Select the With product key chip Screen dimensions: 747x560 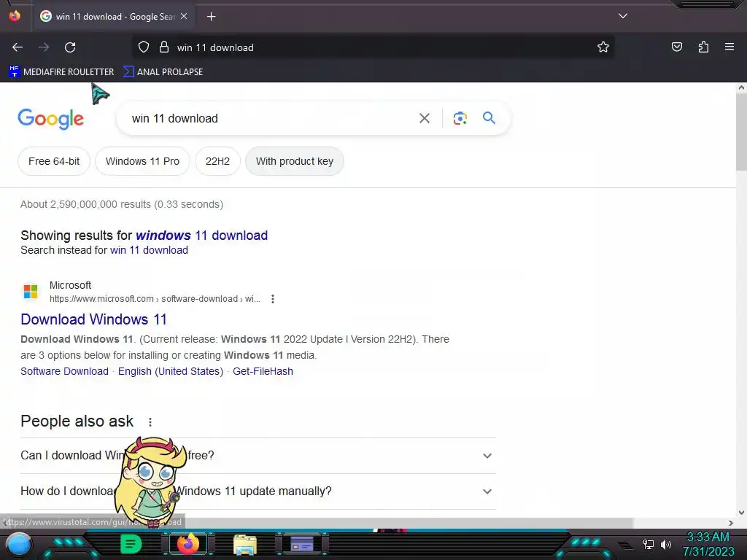[295, 161]
